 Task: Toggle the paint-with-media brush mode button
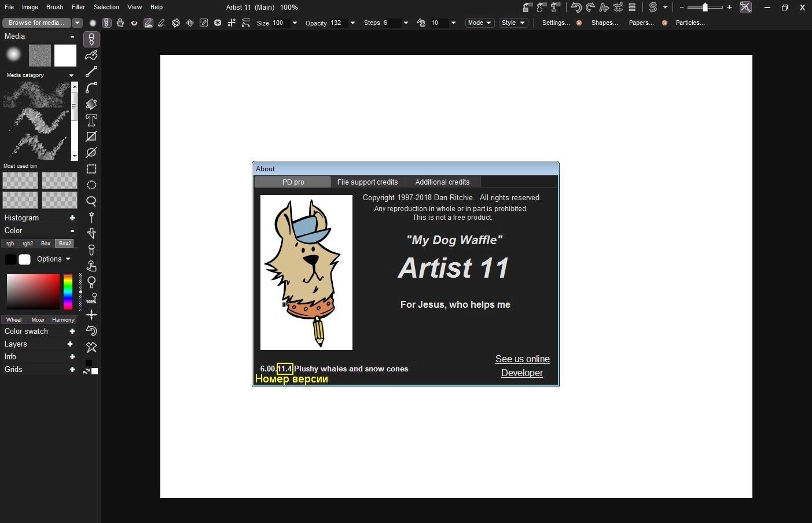click(106, 23)
